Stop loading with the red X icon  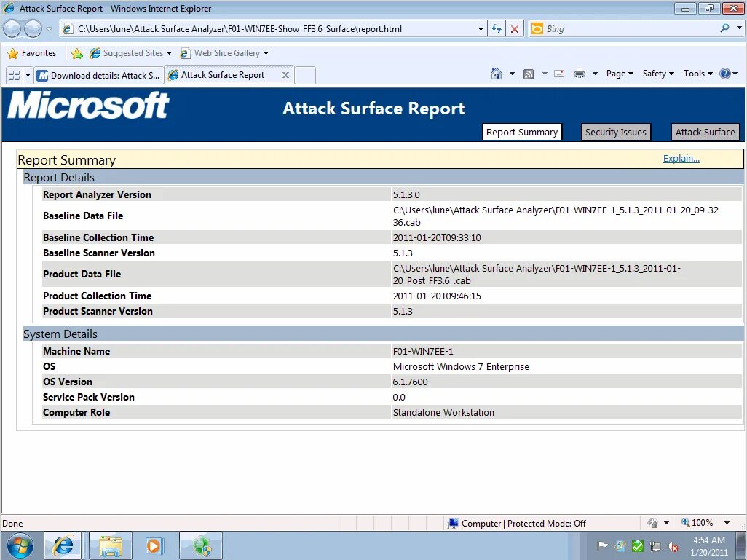[x=515, y=29]
